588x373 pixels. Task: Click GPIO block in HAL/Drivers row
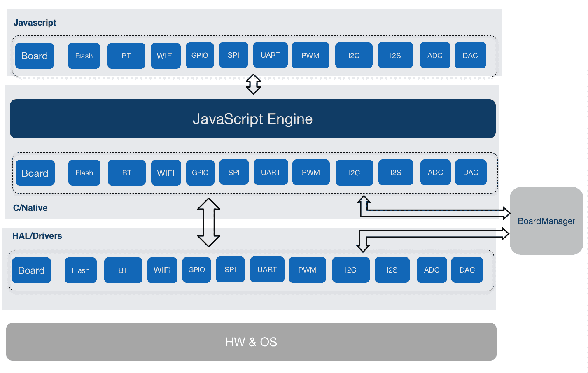click(x=196, y=270)
